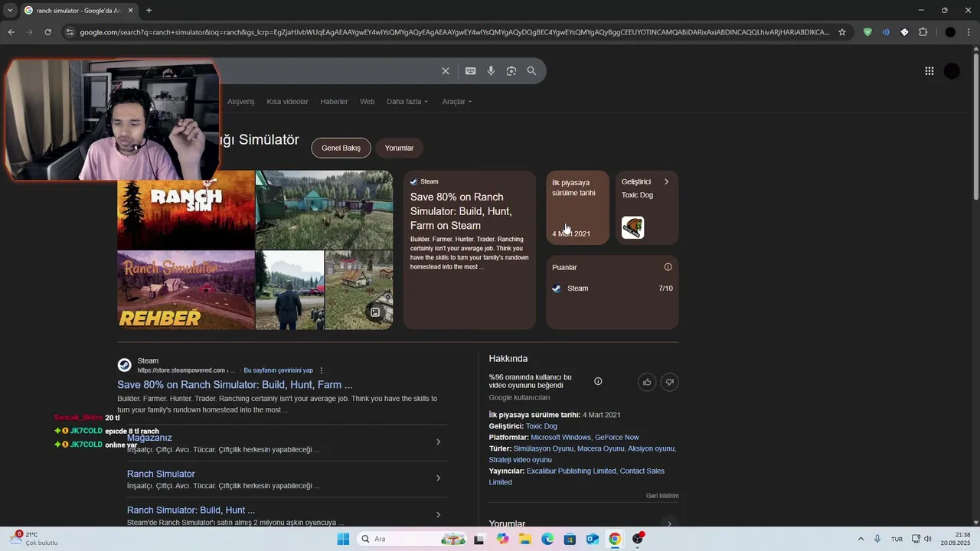Open the Excalibur Publishing Limited link
The width and height of the screenshot is (980, 551).
pyautogui.click(x=571, y=471)
